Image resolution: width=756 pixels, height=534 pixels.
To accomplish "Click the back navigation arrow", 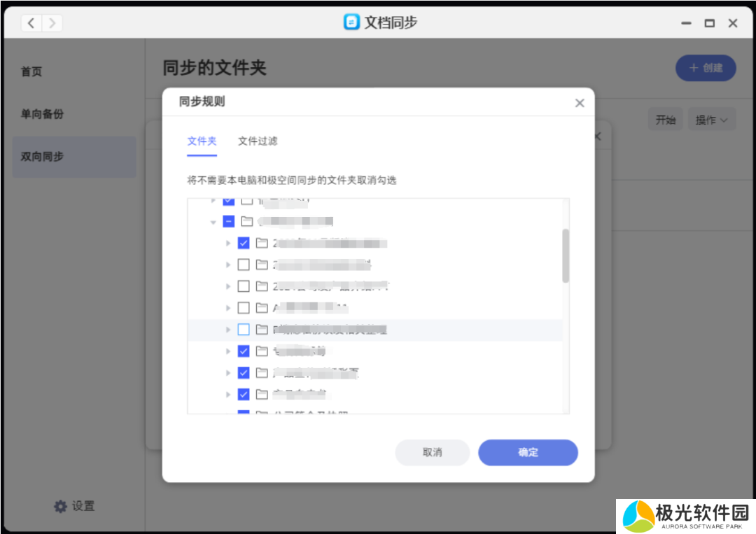I will point(31,23).
